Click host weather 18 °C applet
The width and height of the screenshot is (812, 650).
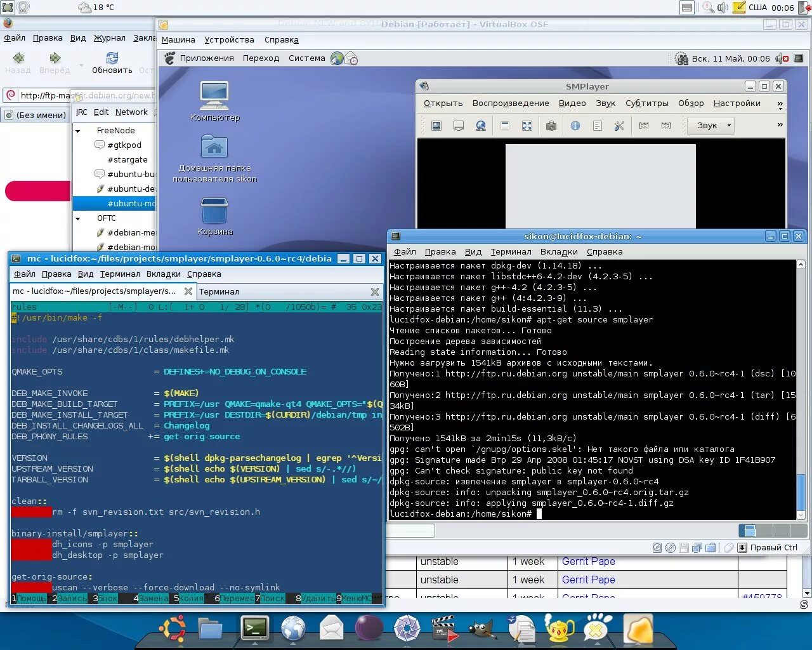[96, 8]
